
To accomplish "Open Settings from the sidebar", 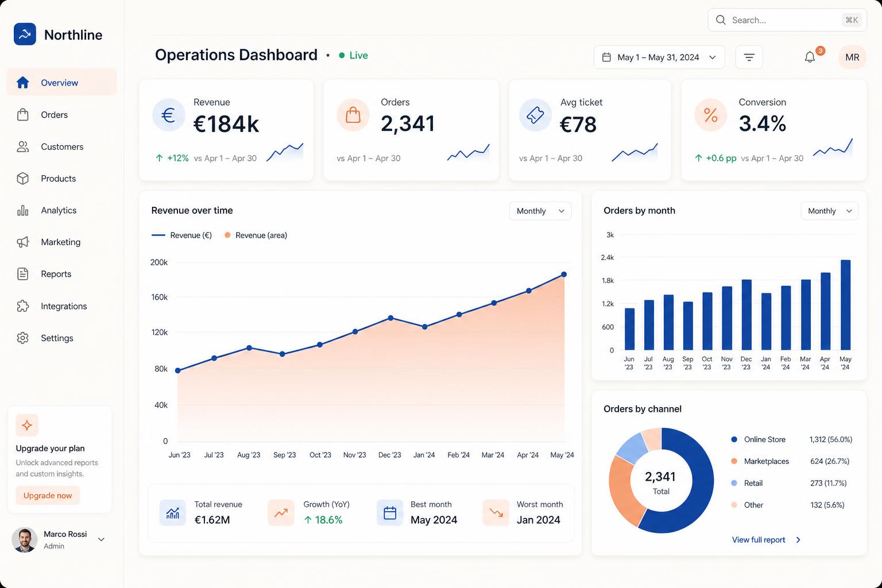I will coord(61,338).
